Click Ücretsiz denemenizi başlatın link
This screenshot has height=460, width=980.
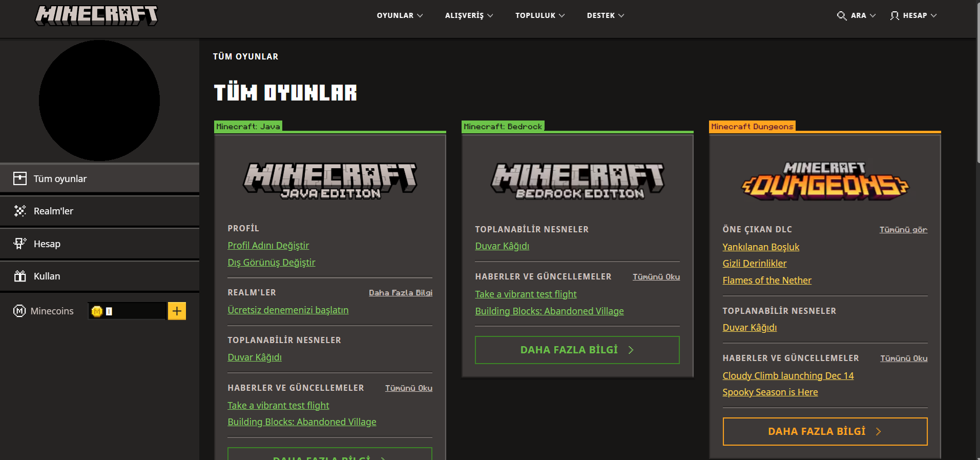[288, 310]
